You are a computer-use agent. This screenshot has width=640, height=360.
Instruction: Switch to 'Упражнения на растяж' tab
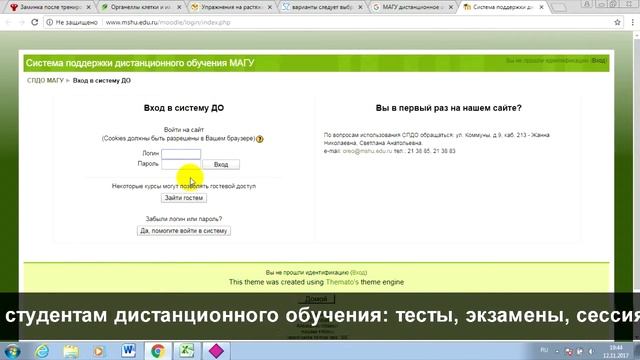click(231, 7)
